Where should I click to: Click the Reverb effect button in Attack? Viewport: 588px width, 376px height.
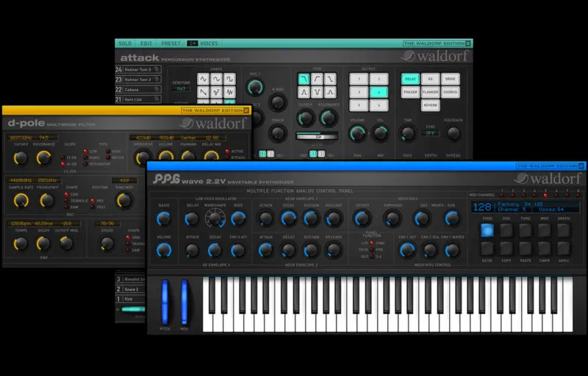[430, 105]
